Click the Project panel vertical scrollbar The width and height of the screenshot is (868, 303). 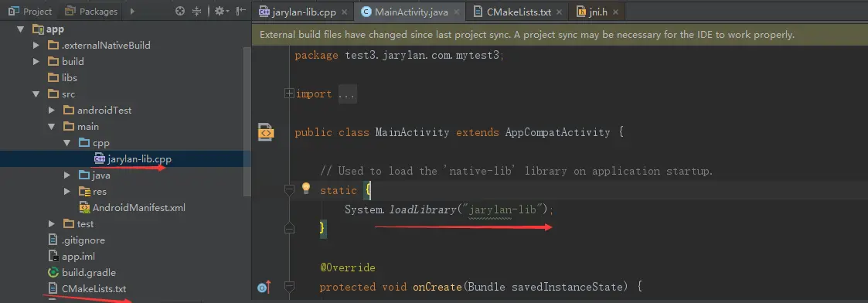click(x=247, y=122)
